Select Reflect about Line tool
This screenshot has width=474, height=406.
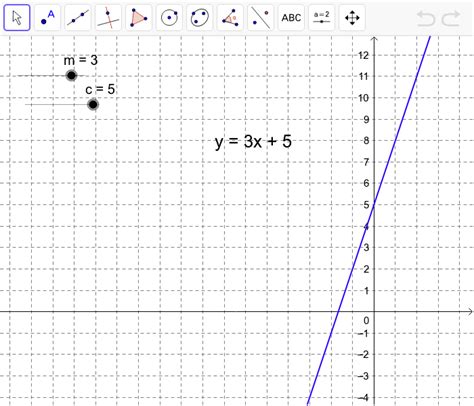tap(261, 18)
